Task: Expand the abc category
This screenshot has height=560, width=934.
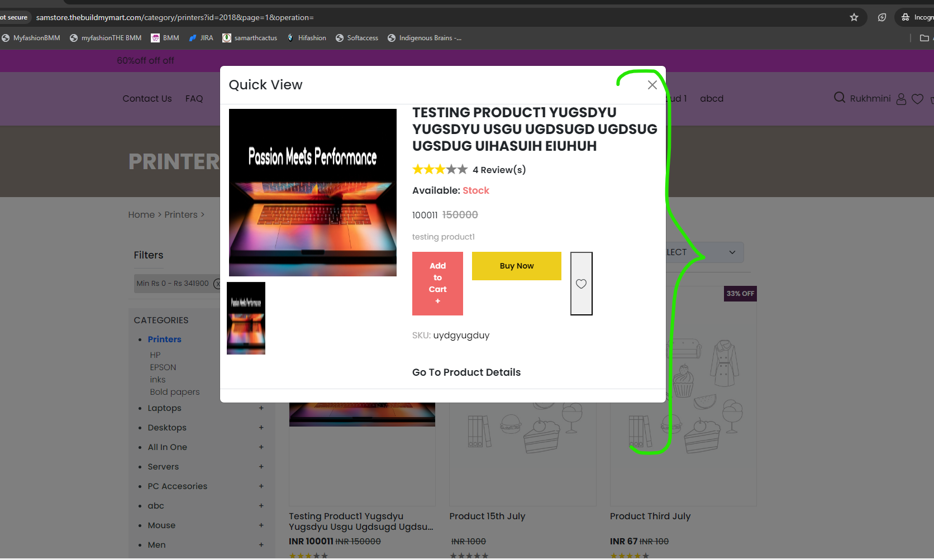Action: 261,506
